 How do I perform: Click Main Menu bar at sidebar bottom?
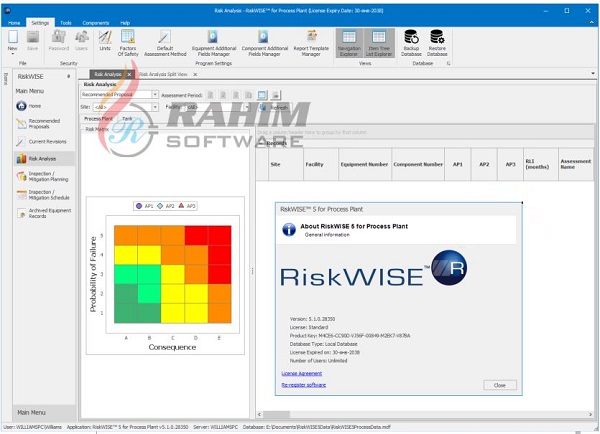pyautogui.click(x=44, y=413)
